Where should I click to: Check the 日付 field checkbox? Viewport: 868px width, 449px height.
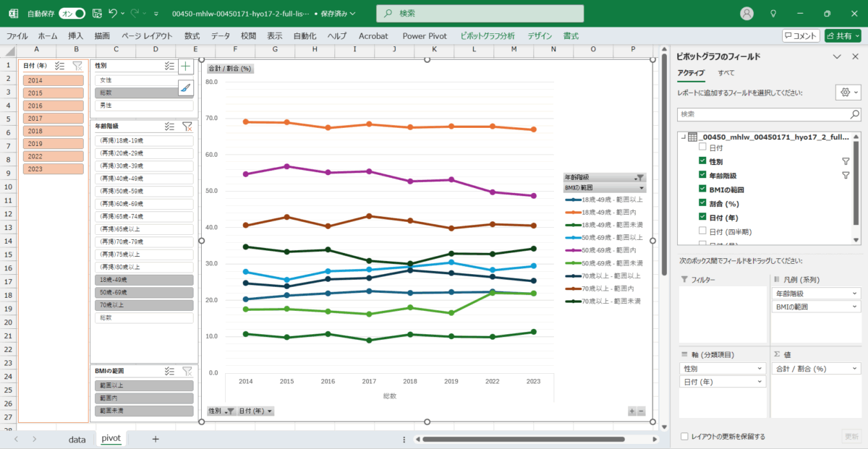click(x=702, y=147)
